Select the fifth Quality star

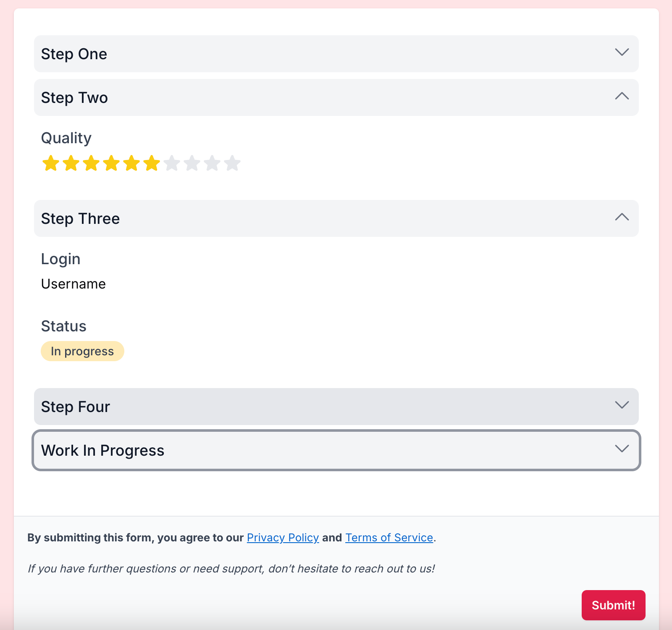[x=131, y=163]
